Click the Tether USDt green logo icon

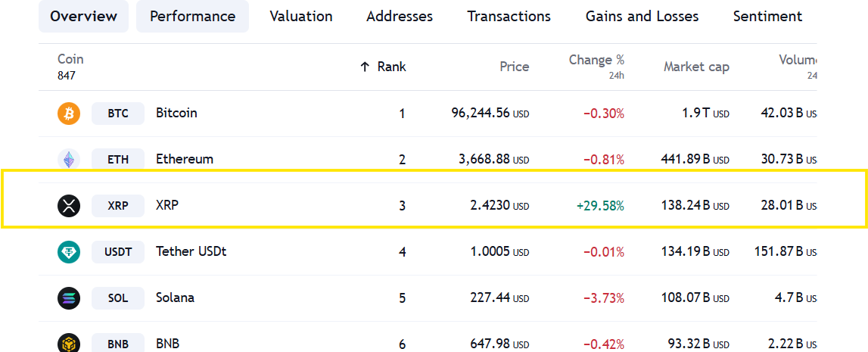[x=69, y=252]
